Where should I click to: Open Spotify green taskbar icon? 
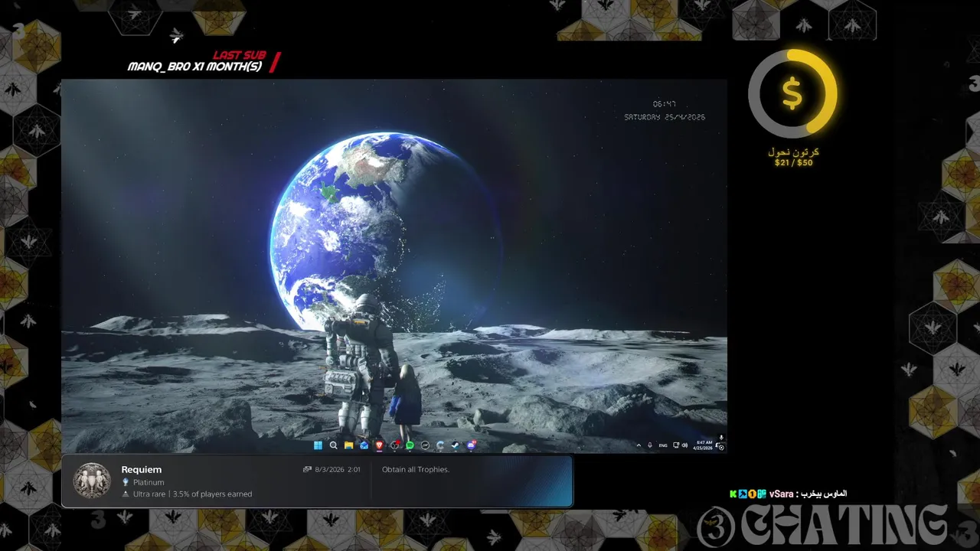point(410,445)
